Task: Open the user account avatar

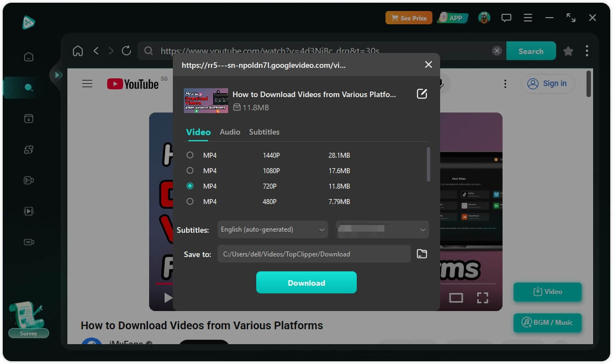Action: tap(484, 18)
